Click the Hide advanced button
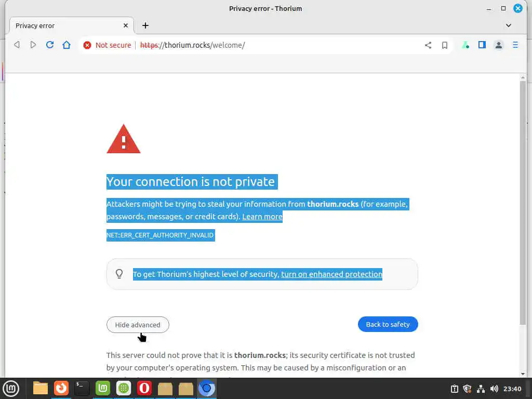This screenshot has height=399, width=532. 138,325
